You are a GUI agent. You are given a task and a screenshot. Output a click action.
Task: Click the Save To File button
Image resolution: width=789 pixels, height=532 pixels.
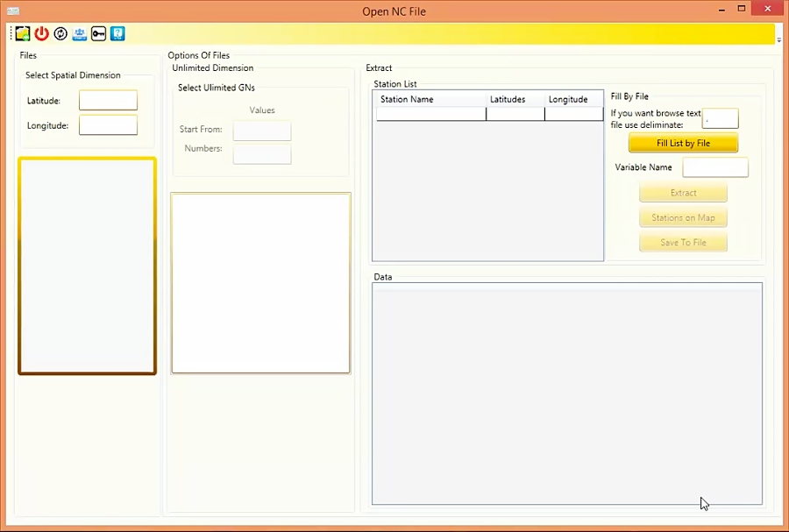coord(683,242)
